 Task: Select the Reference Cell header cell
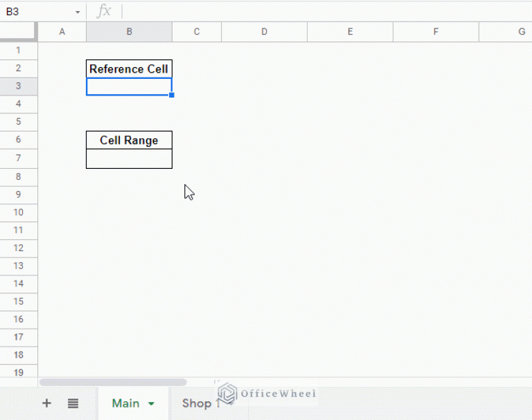pyautogui.click(x=129, y=69)
